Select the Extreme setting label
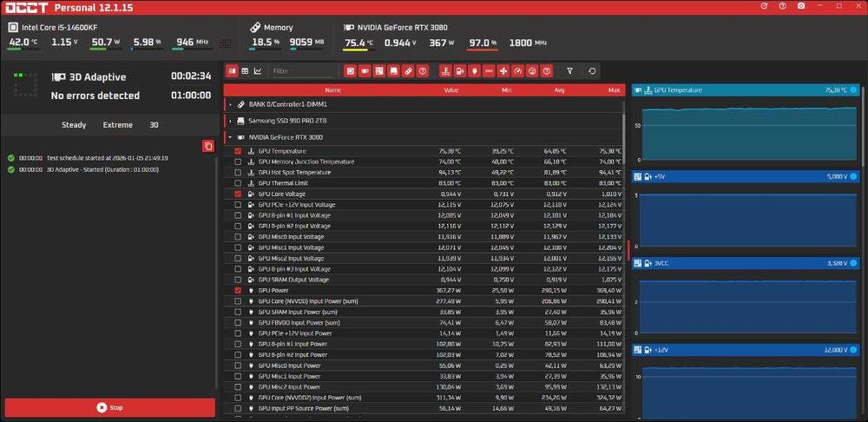Image resolution: width=868 pixels, height=422 pixels. coord(117,125)
